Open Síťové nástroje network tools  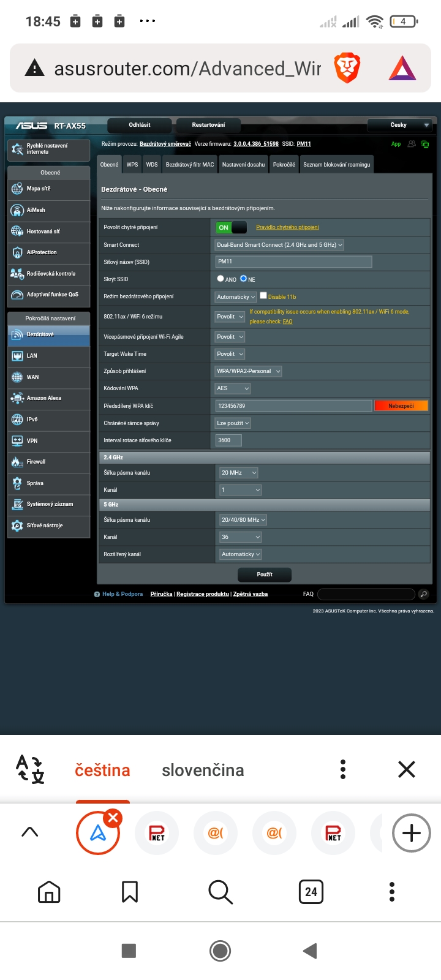pyautogui.click(x=49, y=526)
